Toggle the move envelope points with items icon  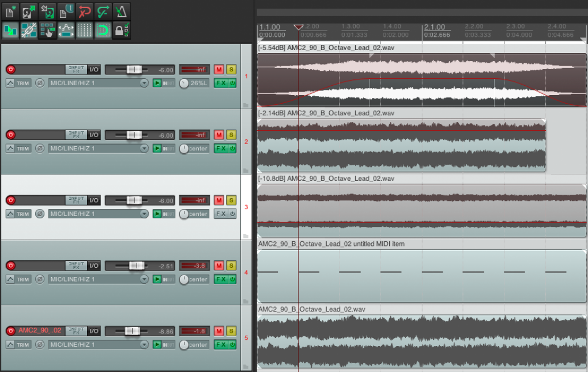[66, 31]
